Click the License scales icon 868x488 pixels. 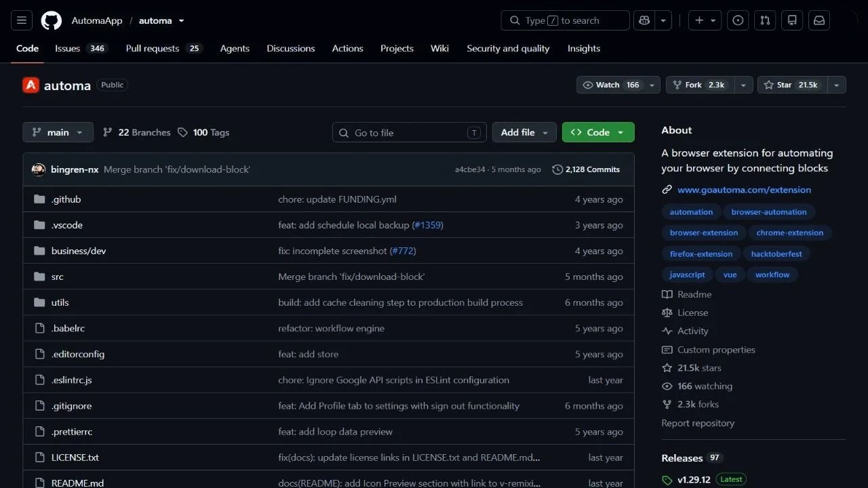[667, 312]
